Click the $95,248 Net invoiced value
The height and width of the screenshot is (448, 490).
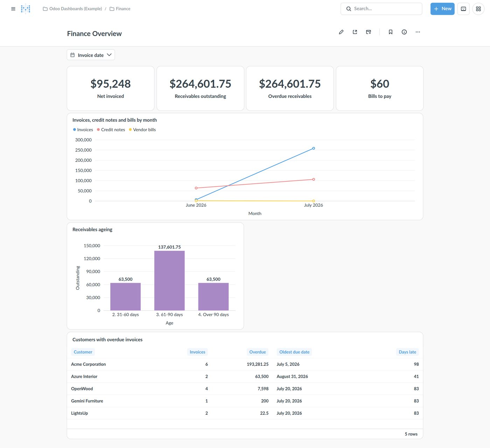tap(111, 84)
